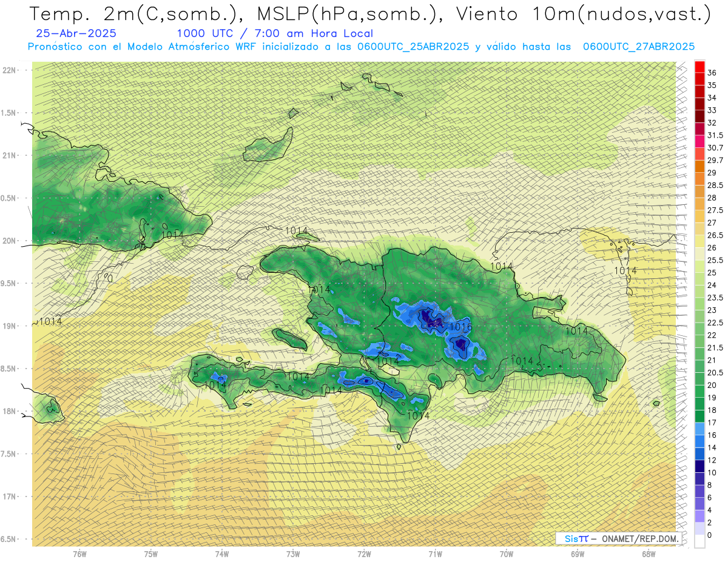
Task: Click the legend value '26.5'
Action: click(715, 235)
